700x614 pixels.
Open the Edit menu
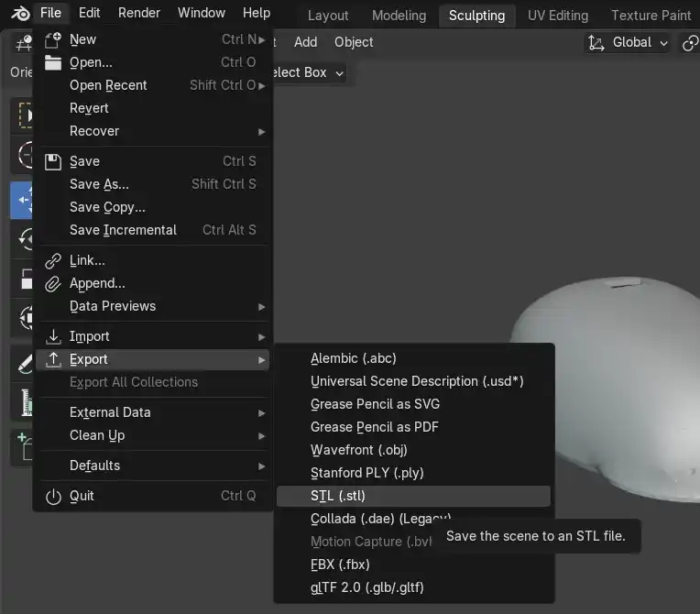tap(89, 13)
